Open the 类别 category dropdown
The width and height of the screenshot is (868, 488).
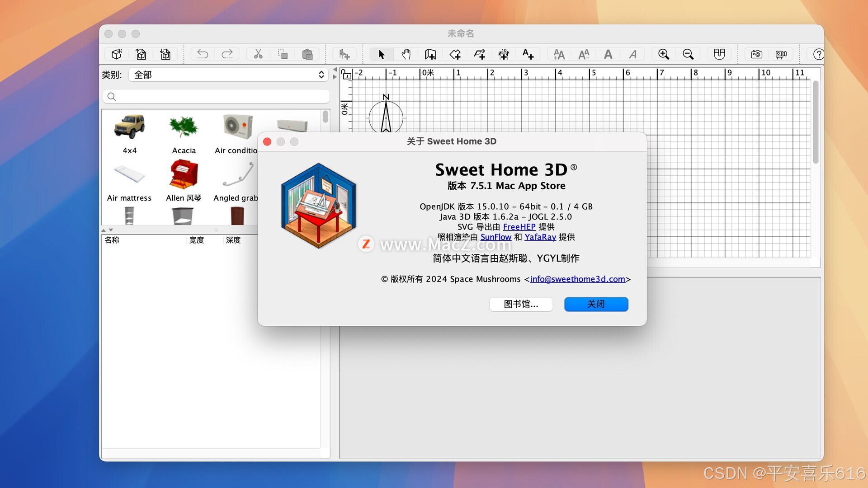pos(228,75)
